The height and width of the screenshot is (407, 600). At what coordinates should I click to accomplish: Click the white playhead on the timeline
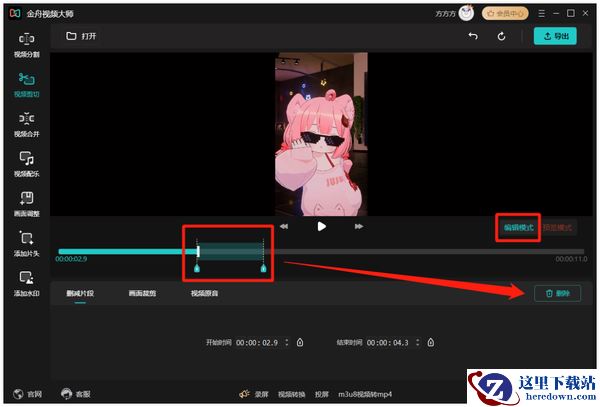198,251
